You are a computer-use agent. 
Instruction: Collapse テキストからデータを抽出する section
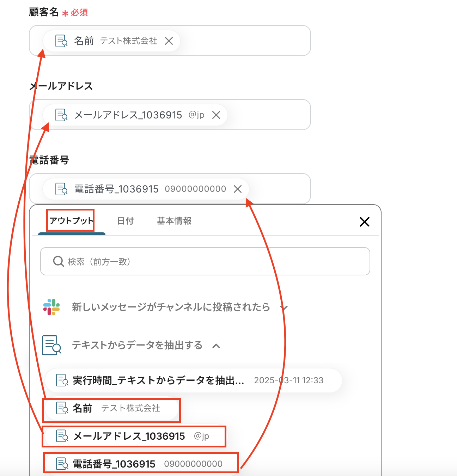[216, 346]
